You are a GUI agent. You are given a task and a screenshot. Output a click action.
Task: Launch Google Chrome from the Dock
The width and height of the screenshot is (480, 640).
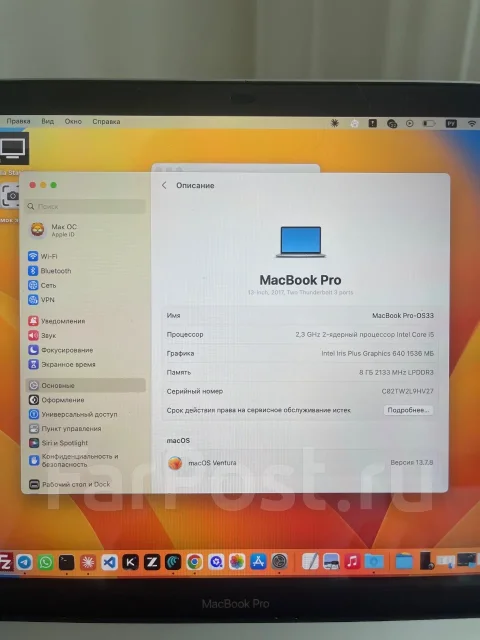click(x=195, y=562)
